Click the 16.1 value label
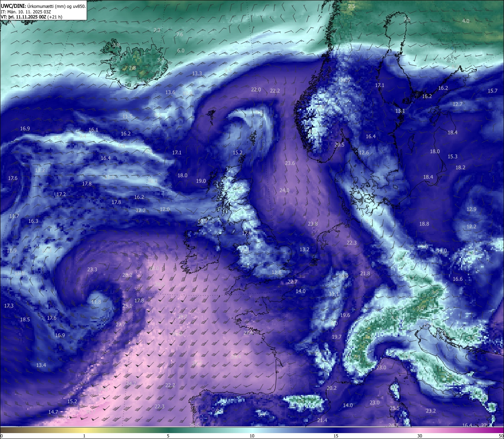Viewport: 504px width, 439px height. pyautogui.click(x=93, y=130)
